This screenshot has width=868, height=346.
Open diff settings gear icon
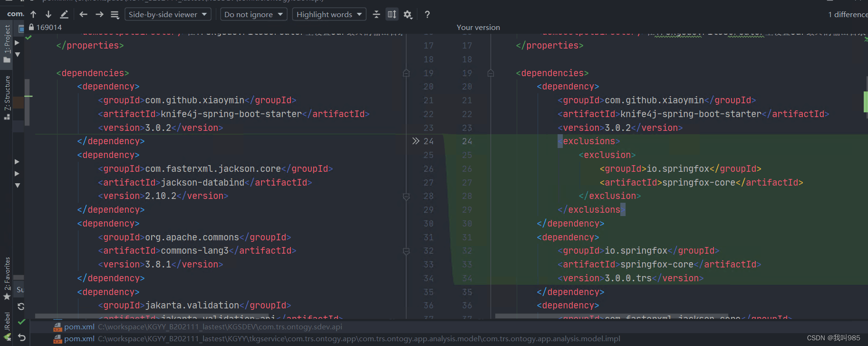(x=408, y=15)
